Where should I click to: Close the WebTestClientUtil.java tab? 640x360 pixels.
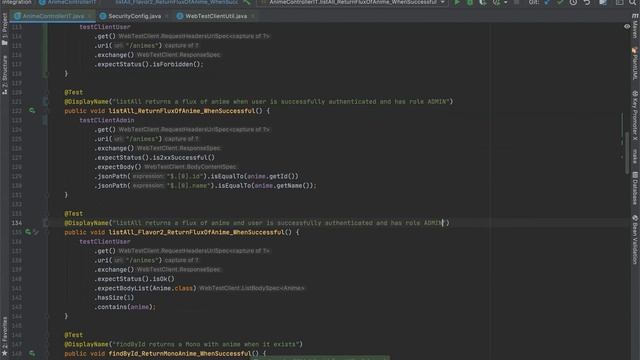click(253, 16)
